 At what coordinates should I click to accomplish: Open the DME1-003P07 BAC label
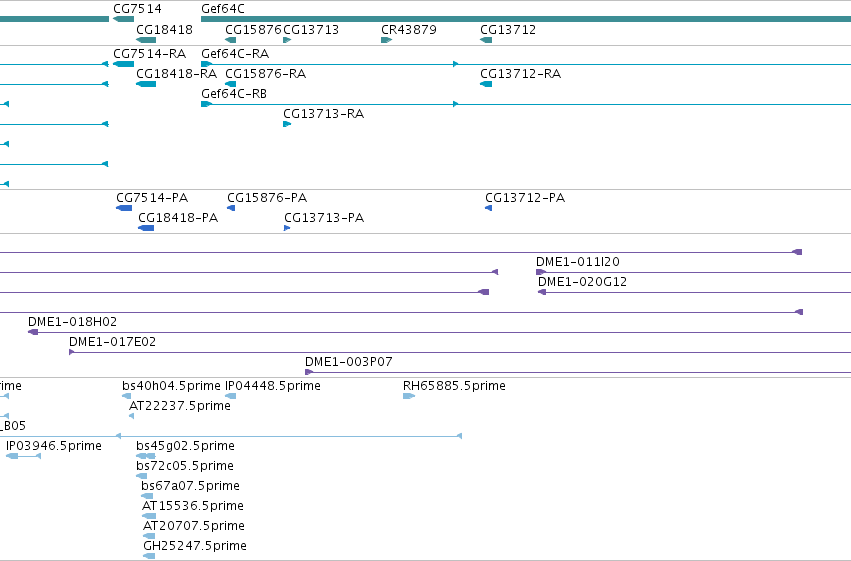point(348,362)
